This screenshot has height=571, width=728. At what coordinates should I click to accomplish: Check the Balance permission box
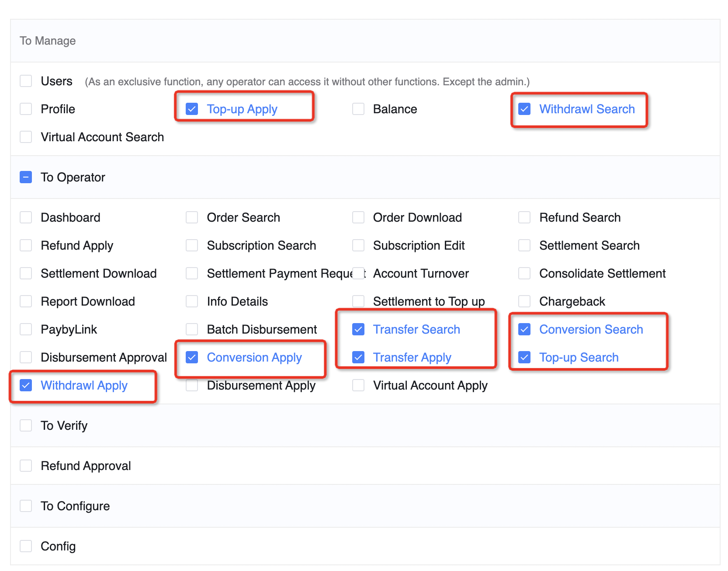click(358, 109)
